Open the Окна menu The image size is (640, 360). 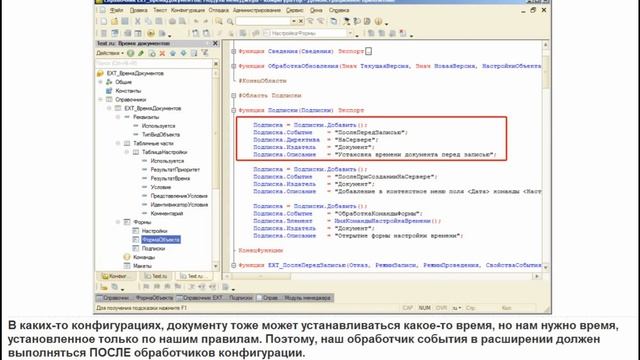click(x=316, y=10)
